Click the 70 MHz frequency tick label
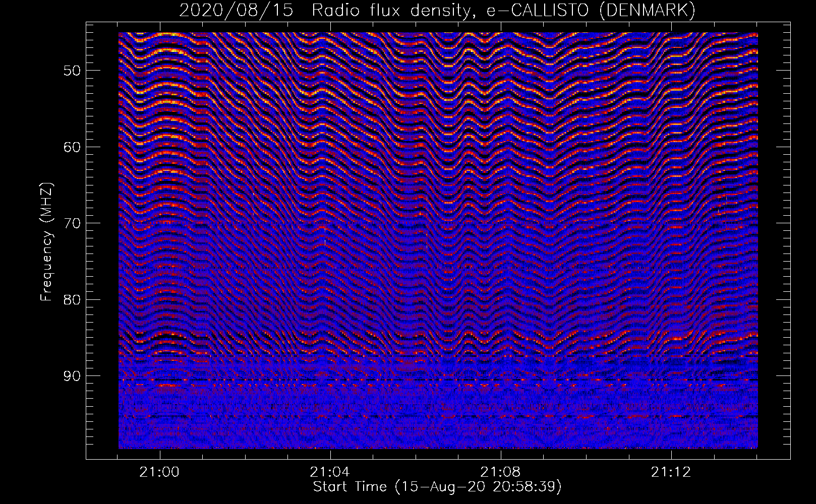The image size is (816, 504). pos(72,223)
